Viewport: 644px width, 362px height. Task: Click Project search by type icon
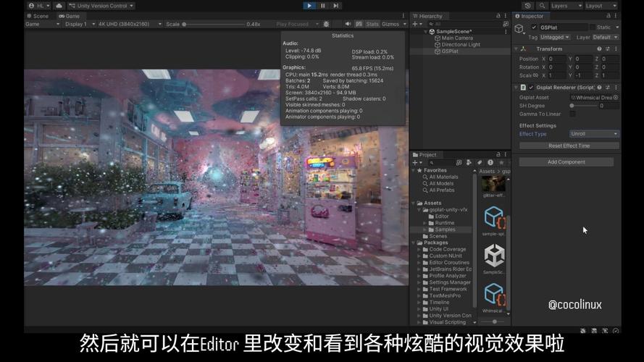tap(469, 163)
